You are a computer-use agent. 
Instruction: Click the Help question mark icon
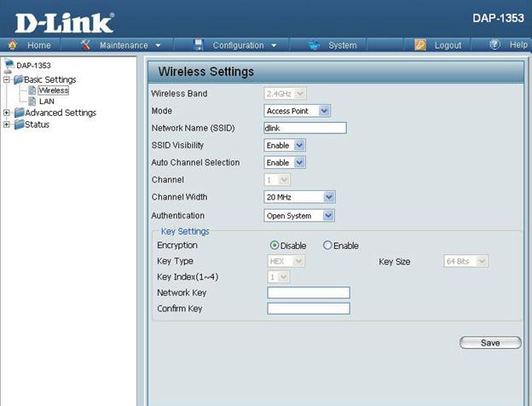[x=494, y=44]
